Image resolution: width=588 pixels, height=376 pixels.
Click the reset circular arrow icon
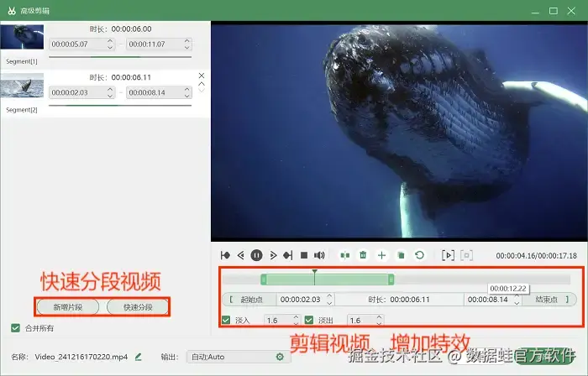pyautogui.click(x=420, y=255)
